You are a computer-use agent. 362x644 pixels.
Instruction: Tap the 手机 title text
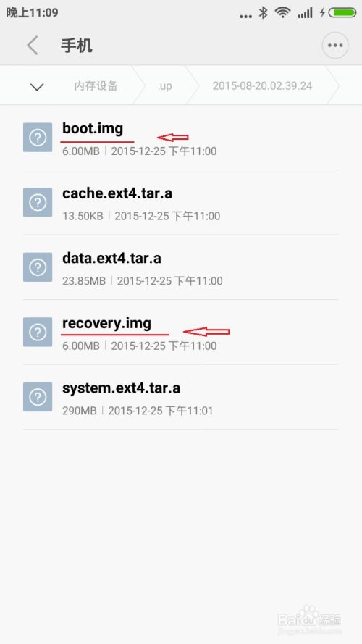click(76, 45)
